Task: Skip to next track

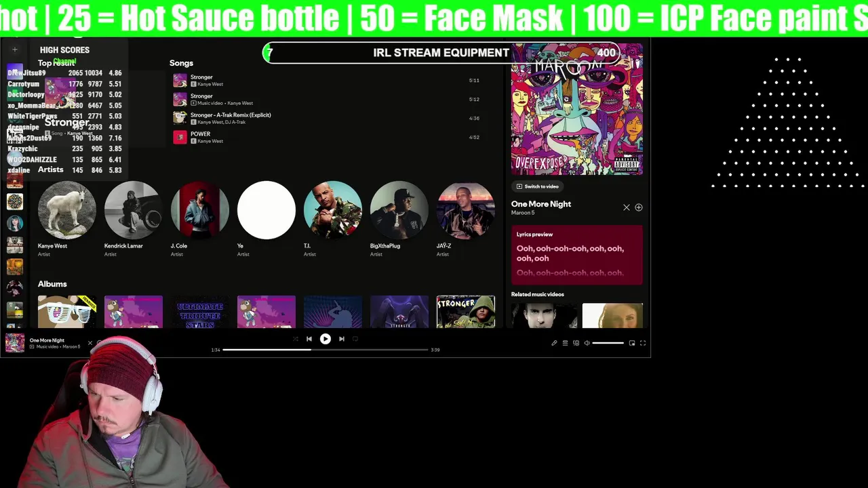Action: [x=342, y=339]
